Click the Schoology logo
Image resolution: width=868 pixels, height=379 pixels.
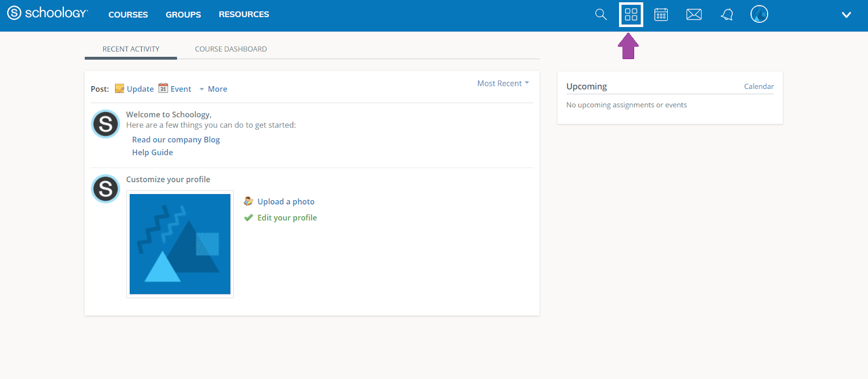pyautogui.click(x=47, y=13)
